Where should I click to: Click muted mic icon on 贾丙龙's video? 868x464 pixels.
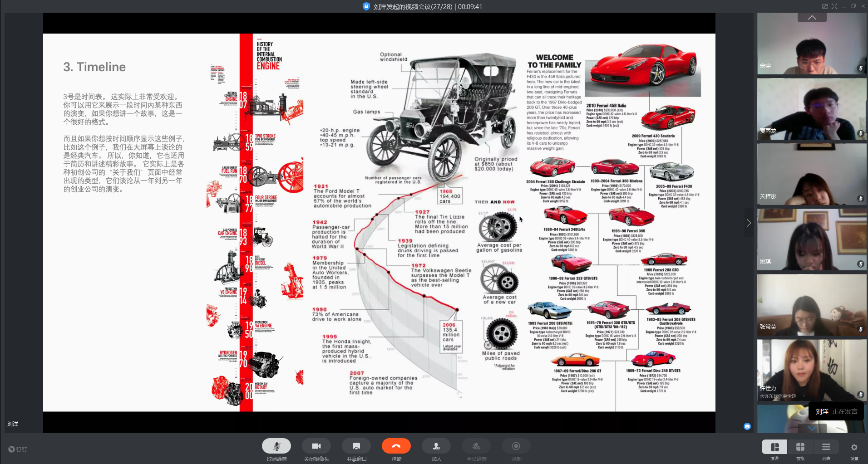860,133
